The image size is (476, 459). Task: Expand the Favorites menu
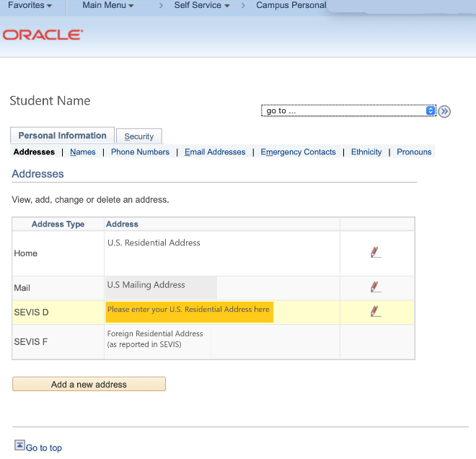coord(30,6)
